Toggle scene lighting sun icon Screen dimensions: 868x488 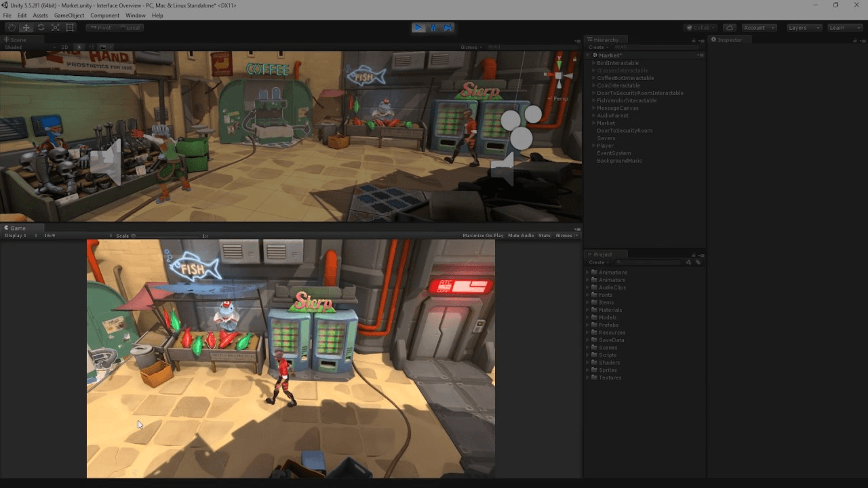(79, 47)
